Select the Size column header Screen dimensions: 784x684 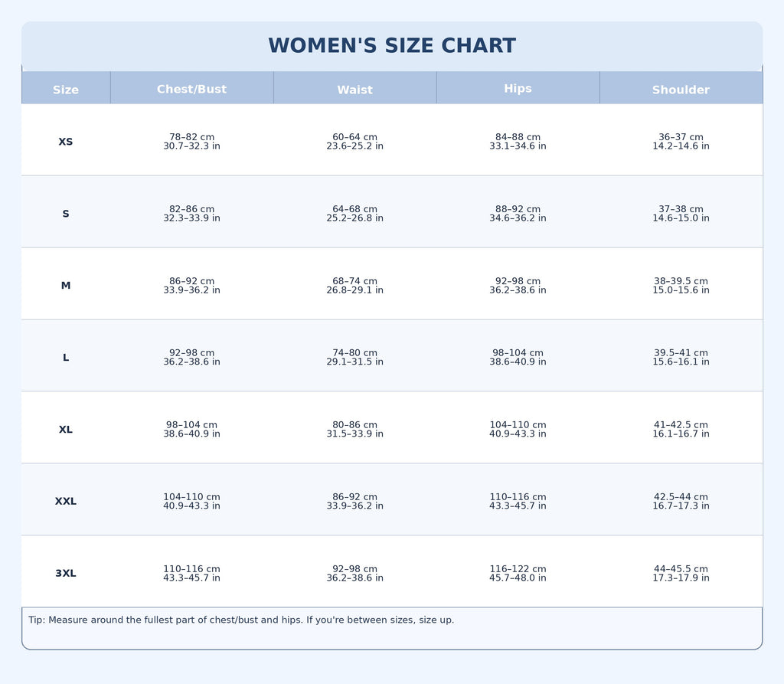66,90
